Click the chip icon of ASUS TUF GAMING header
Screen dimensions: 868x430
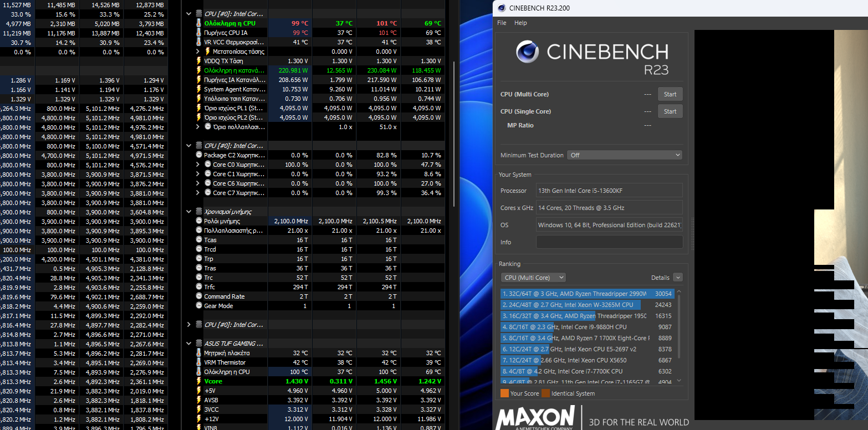tap(199, 344)
